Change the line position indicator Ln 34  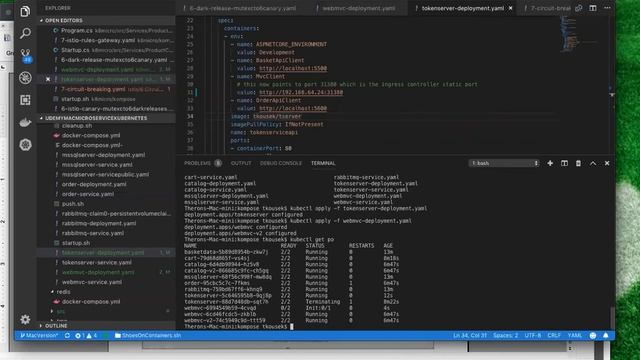click(470, 336)
